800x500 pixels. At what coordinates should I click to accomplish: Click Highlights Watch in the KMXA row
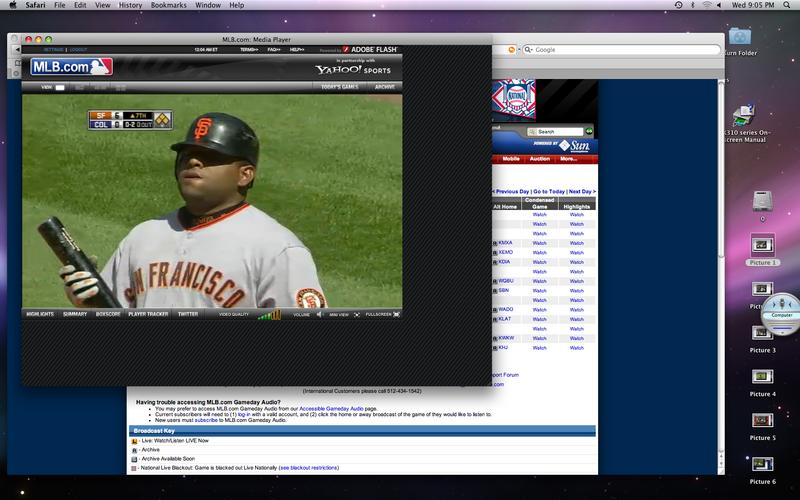577,243
